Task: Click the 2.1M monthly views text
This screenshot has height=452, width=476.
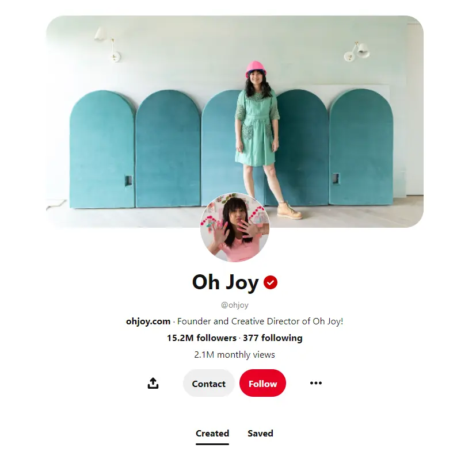Action: click(x=235, y=355)
